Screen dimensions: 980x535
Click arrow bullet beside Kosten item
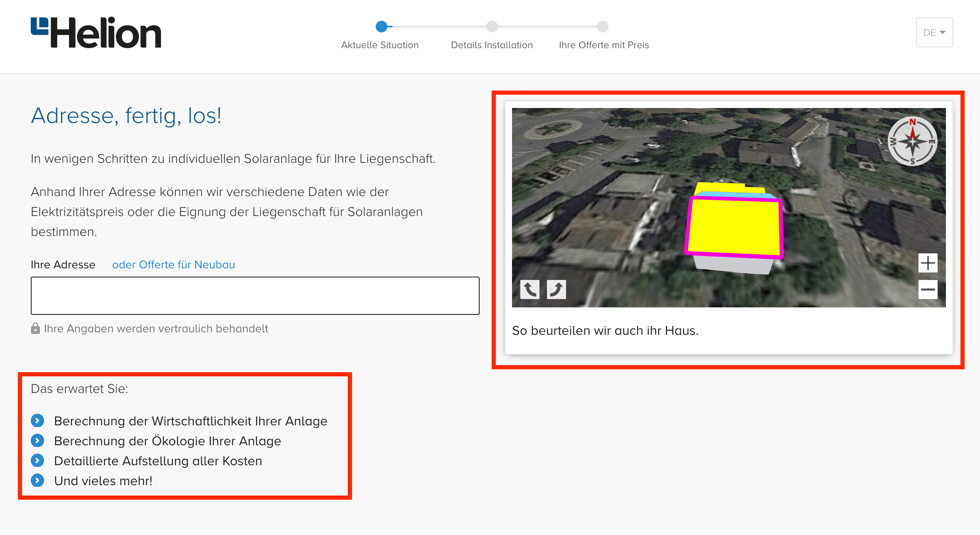pos(37,461)
